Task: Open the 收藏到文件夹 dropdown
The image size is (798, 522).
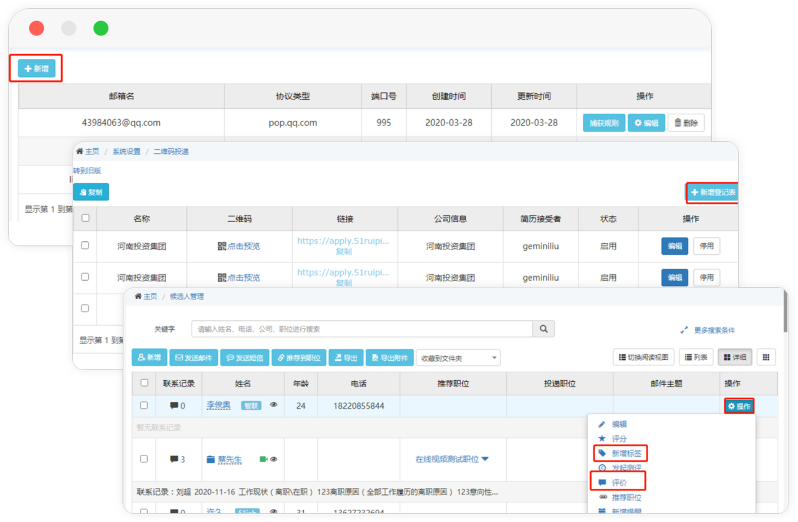Action: 458,357
